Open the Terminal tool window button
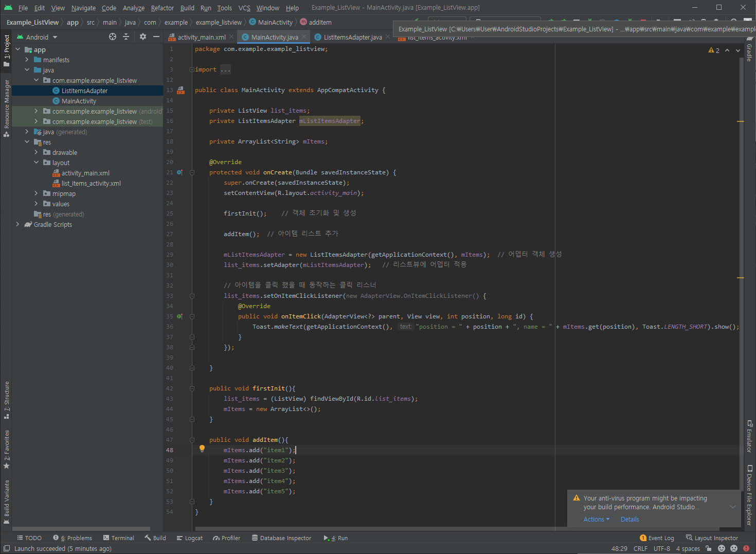The height and width of the screenshot is (554, 756). point(119,538)
